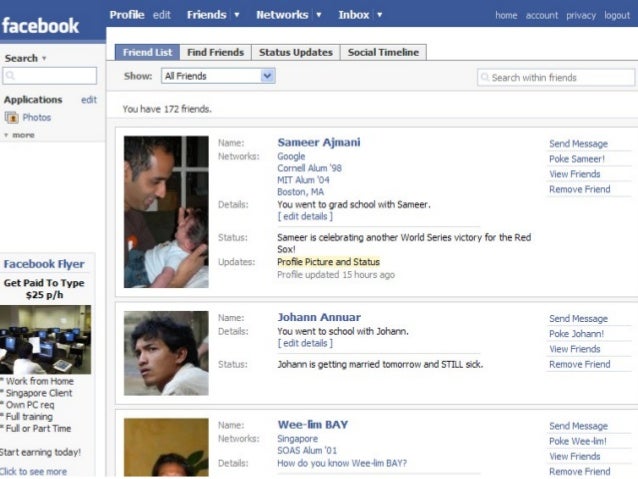Click Profile Picture and Status update text
Screen dimensions: 638x479
point(328,262)
